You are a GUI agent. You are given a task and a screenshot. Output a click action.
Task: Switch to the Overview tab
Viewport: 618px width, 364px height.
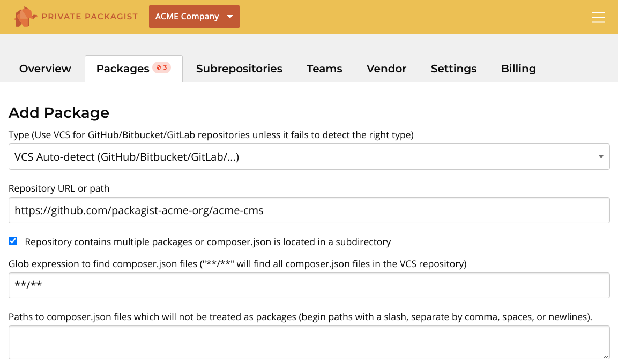(45, 69)
